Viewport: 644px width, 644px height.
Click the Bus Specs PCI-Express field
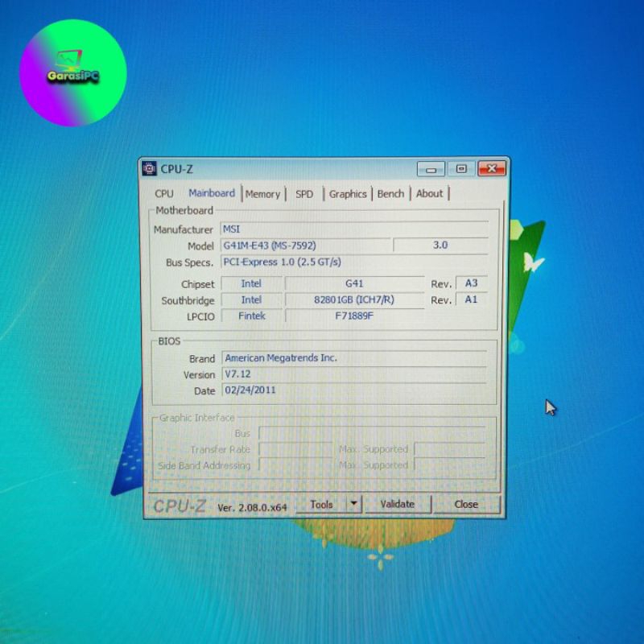[354, 262]
